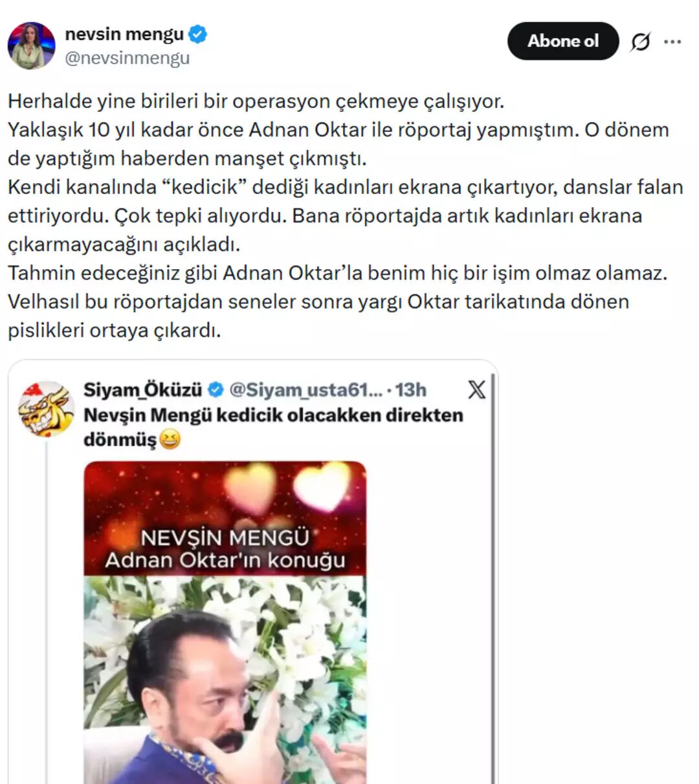Click the Siyam_Öküzü account name
Screen dimensions: 699x784
click(143, 390)
